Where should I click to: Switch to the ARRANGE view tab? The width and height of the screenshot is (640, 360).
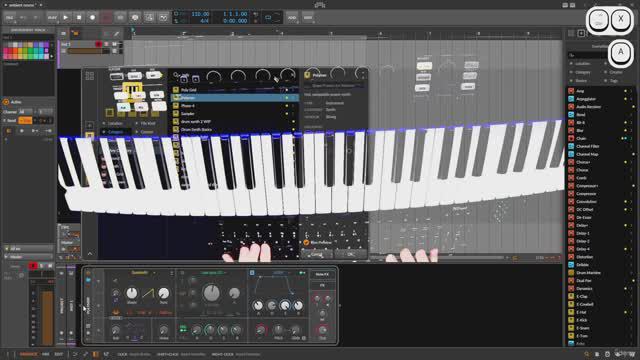29,354
